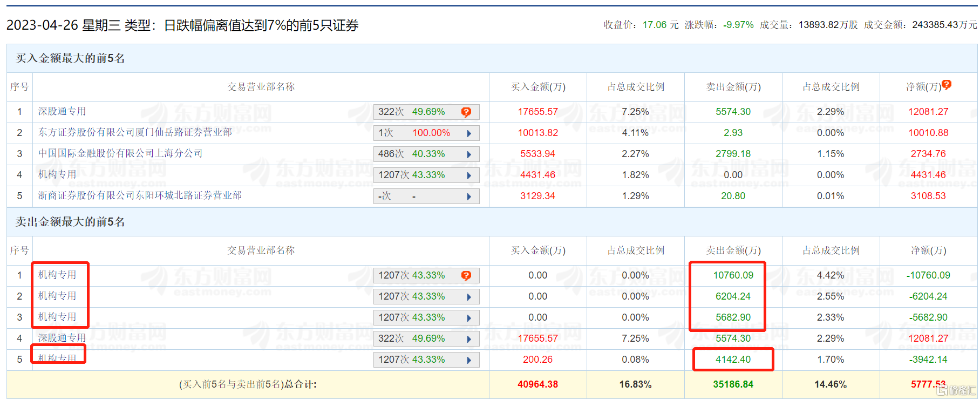Open the 浙商证券股份有限公司东阳环城北路证券营业部 link

tap(140, 195)
